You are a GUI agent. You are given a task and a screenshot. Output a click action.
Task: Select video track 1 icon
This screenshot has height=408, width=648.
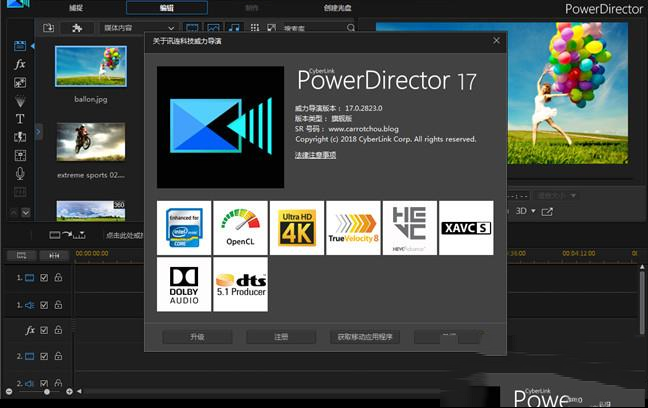29,278
